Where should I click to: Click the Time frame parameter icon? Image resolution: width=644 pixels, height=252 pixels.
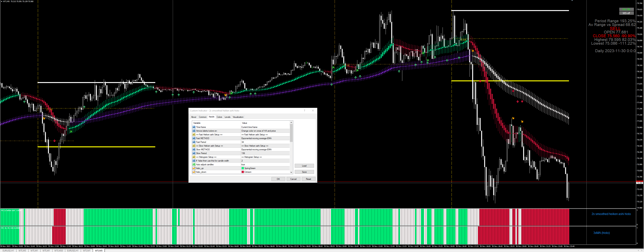194,127
